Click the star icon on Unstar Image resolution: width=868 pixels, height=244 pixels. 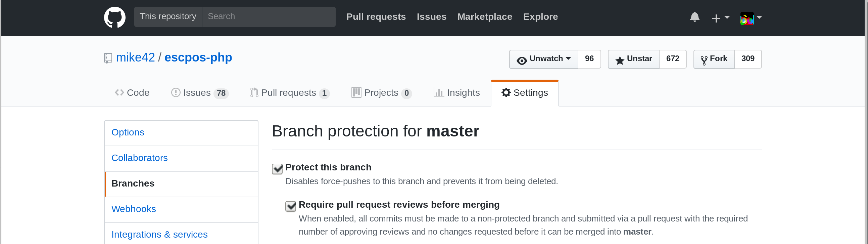click(619, 60)
